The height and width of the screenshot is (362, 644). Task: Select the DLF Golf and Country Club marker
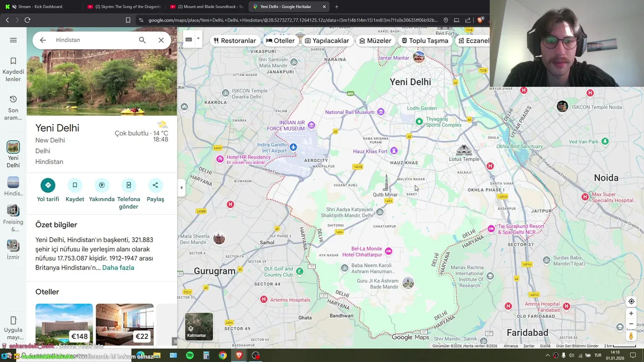(x=299, y=271)
